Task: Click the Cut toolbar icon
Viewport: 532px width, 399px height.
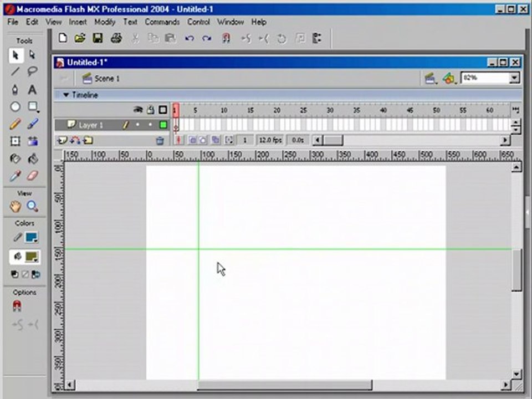Action: click(x=135, y=38)
